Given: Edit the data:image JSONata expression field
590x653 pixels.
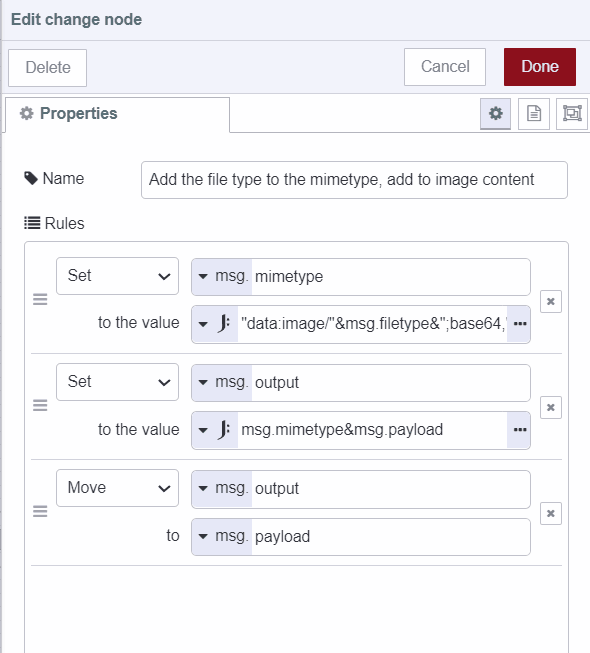Looking at the screenshot, I should pyautogui.click(x=372, y=324).
